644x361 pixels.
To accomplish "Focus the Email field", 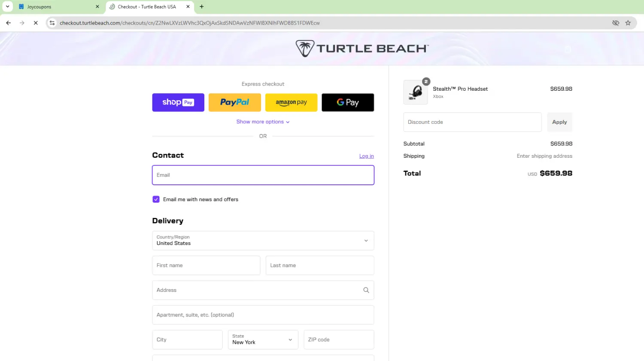I will pos(263,175).
